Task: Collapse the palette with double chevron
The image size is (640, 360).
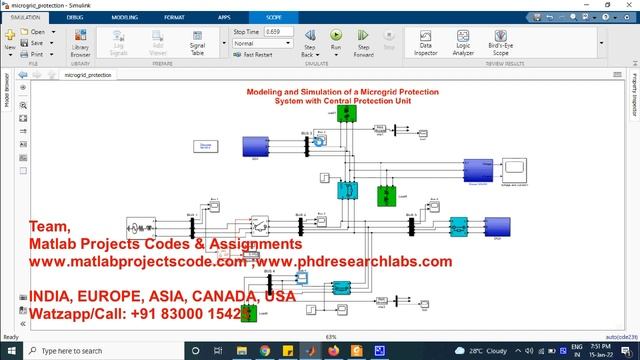Action: coord(23,324)
